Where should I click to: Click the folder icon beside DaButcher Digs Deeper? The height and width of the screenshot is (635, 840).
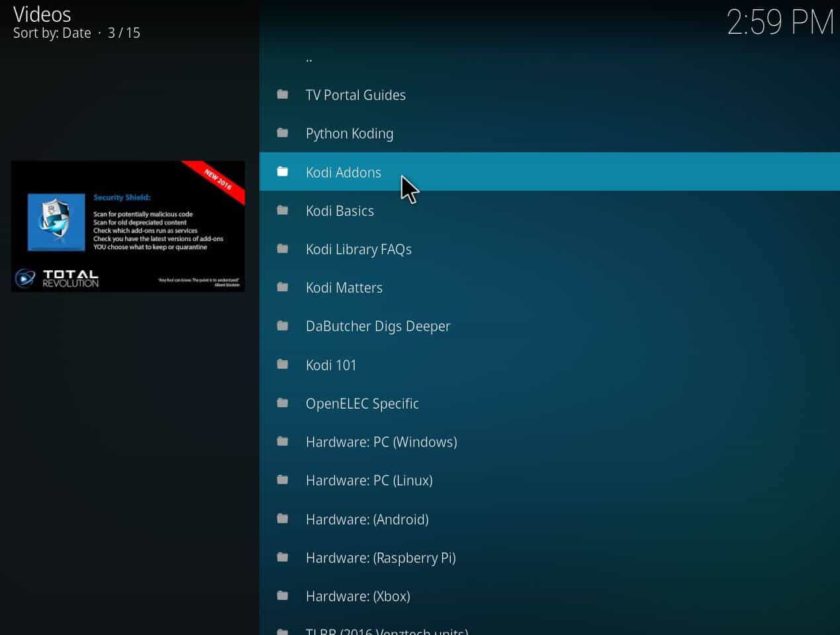(x=283, y=326)
